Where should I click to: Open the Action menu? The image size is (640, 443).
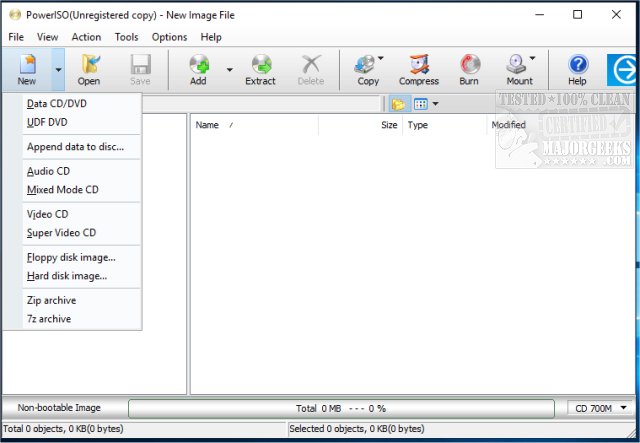click(x=86, y=37)
